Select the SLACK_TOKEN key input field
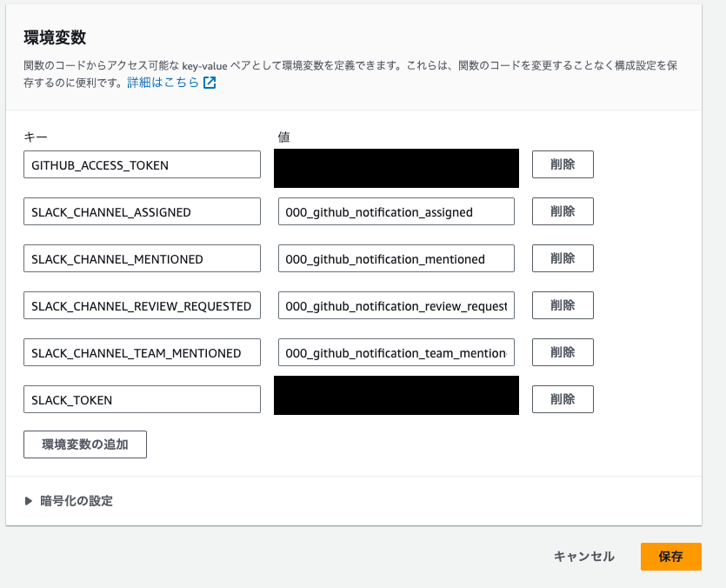 [x=142, y=398]
